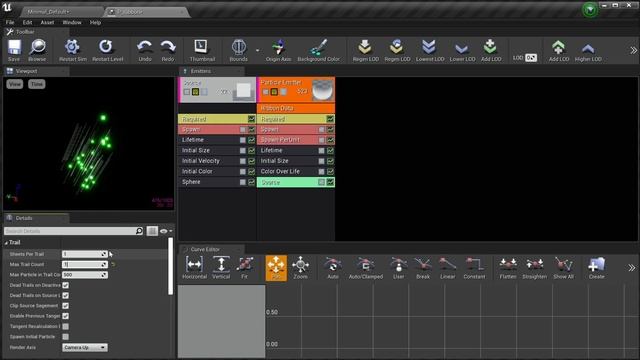This screenshot has height=360, width=640.
Task: Toggle Tangent Recalculation checkbox
Action: pos(66,327)
